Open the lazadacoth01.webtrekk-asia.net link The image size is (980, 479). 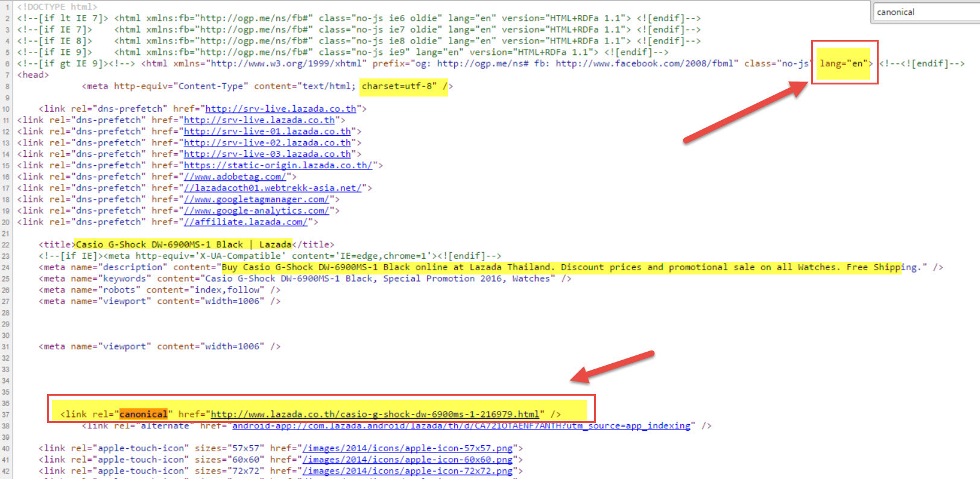[273, 188]
